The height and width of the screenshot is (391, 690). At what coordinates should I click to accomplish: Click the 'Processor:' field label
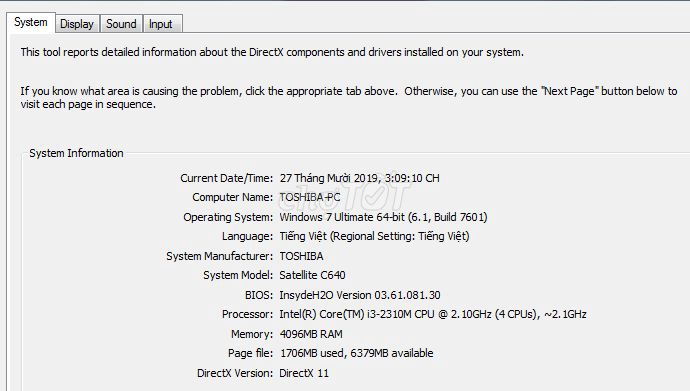[247, 314]
